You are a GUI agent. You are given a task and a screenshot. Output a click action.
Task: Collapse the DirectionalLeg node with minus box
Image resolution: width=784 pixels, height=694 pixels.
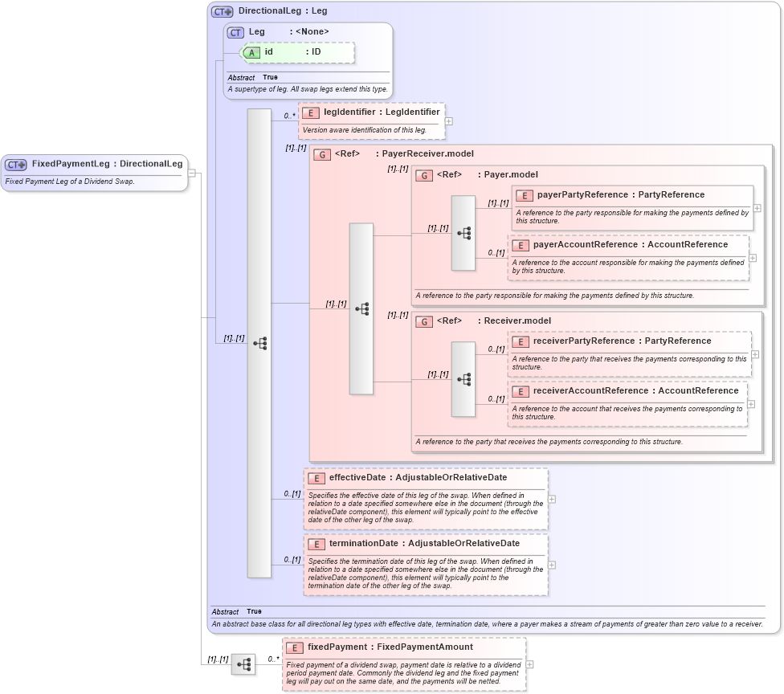191,173
